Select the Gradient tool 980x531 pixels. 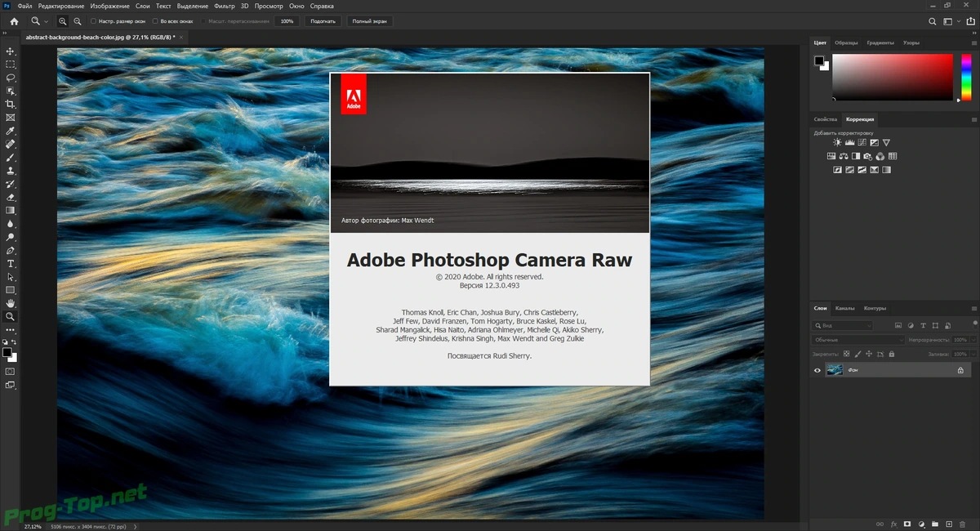pos(11,211)
